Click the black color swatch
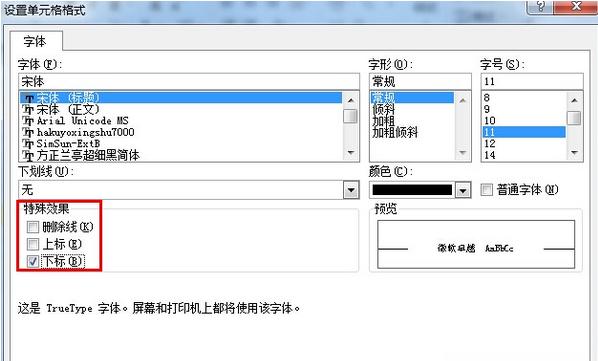Viewport: 598px width, 361px height. [412, 190]
